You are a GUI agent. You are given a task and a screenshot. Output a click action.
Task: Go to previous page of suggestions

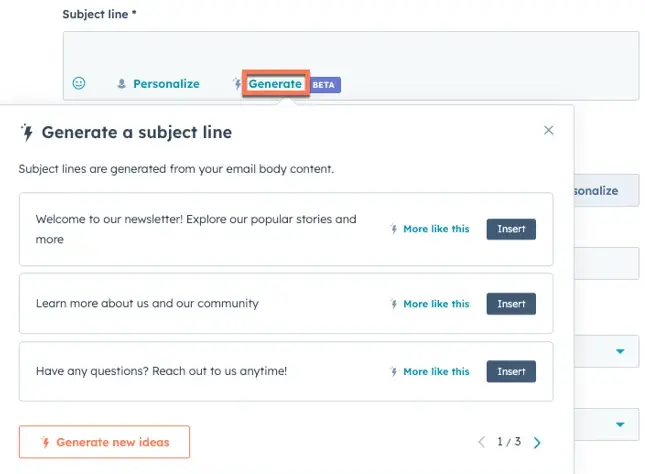[481, 442]
